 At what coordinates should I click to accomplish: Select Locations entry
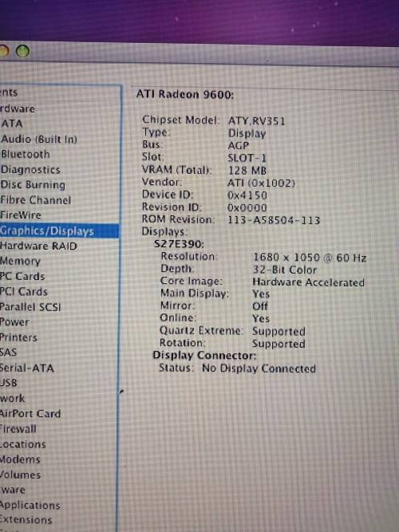tap(23, 444)
